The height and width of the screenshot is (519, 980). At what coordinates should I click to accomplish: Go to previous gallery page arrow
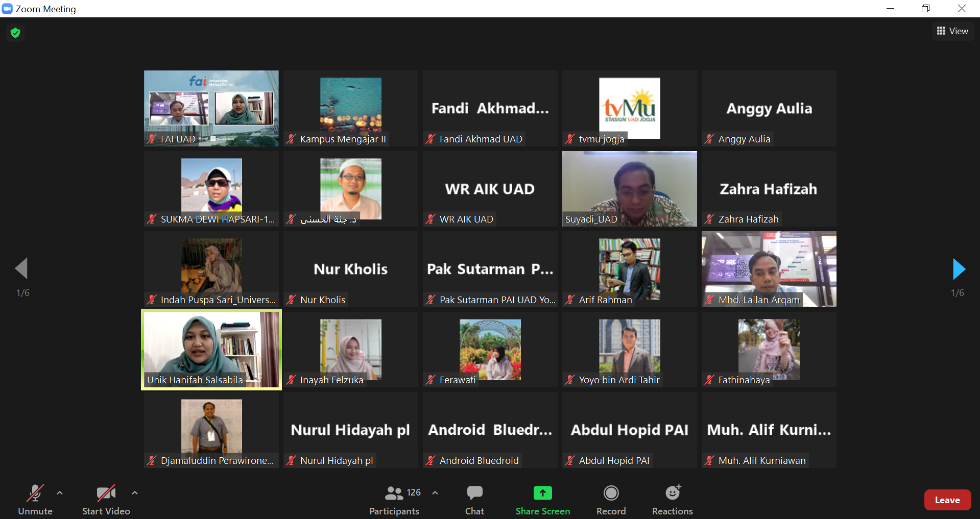click(21, 268)
